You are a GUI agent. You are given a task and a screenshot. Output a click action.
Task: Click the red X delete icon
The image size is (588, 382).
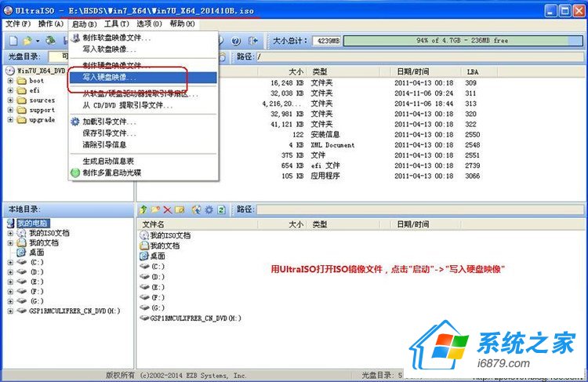168,209
